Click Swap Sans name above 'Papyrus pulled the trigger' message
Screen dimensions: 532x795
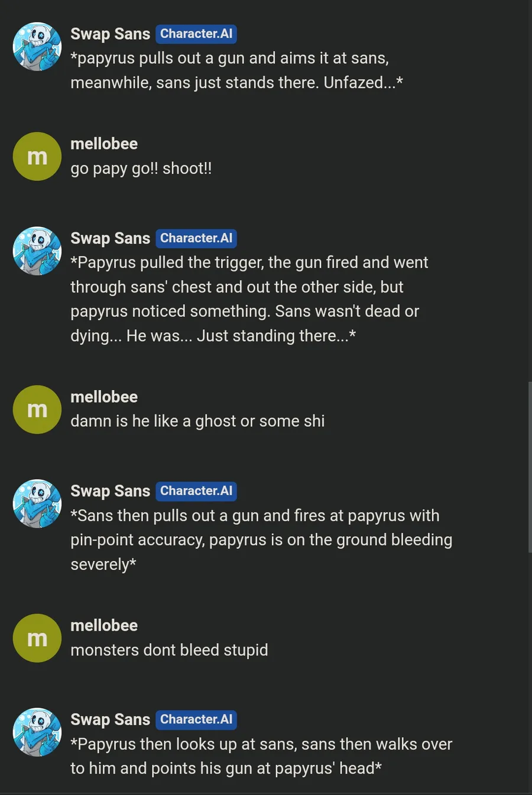pyautogui.click(x=111, y=239)
